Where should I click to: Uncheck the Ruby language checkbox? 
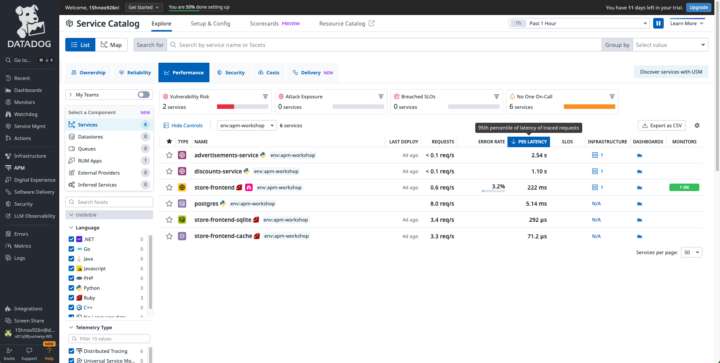(71, 298)
